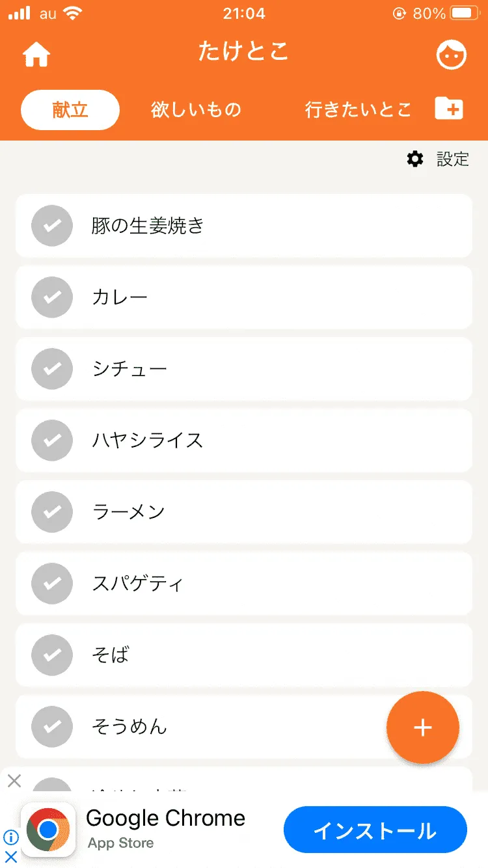Switch to 欲しいもの tab
Screen dimensions: 488x868
[196, 110]
